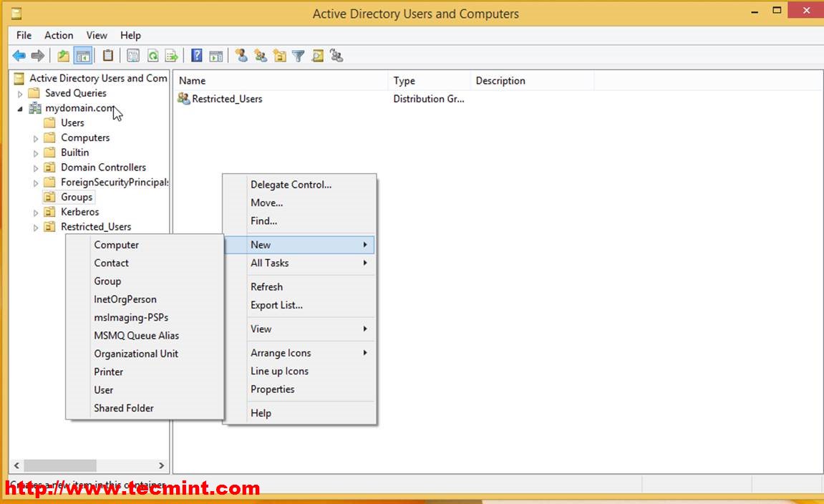Expand the Domain Controllers node arrow
Screen dimensions: 824x504
coord(36,168)
